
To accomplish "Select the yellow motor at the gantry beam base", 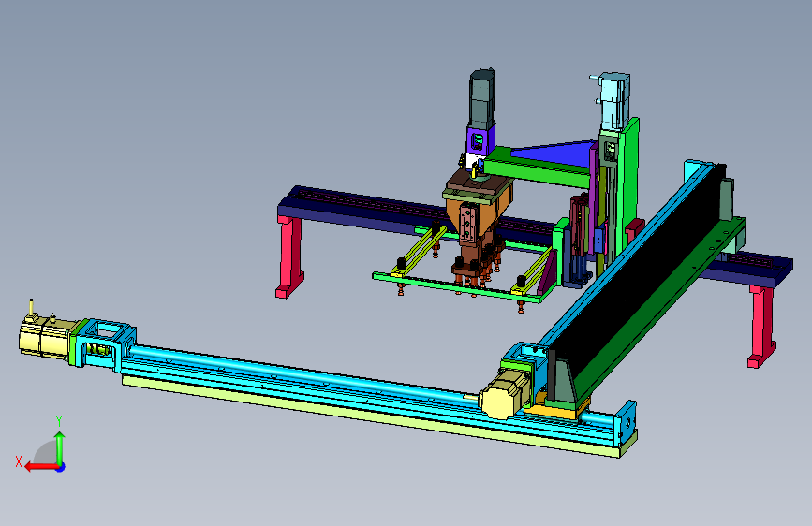I will (x=504, y=396).
